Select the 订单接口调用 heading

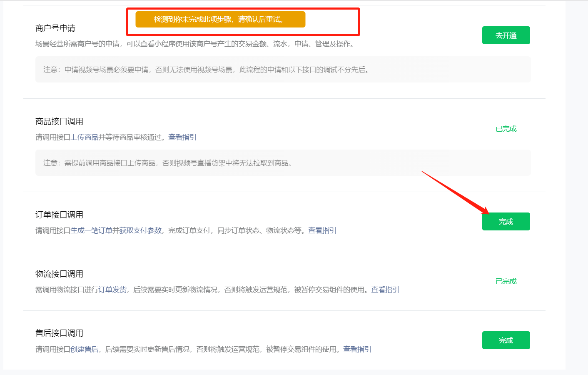point(60,215)
